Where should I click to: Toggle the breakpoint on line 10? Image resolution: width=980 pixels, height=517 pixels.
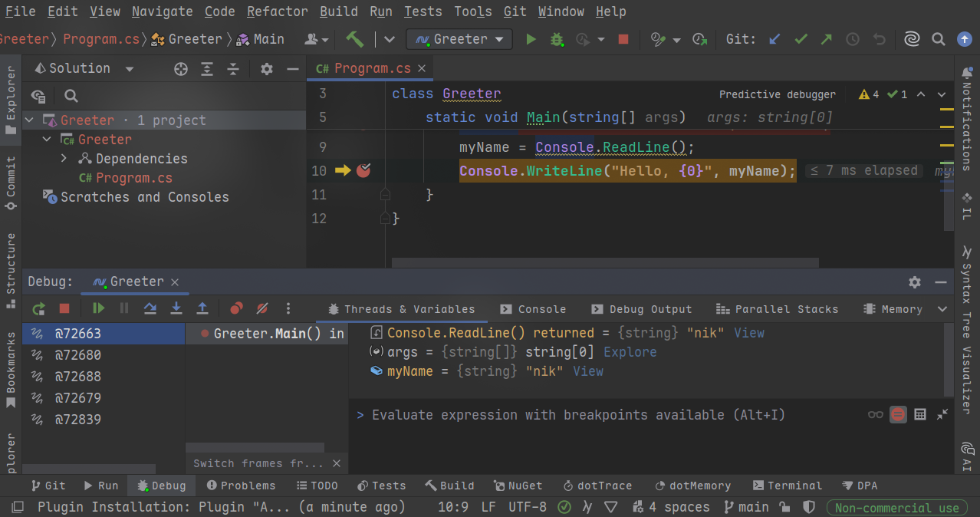(363, 170)
